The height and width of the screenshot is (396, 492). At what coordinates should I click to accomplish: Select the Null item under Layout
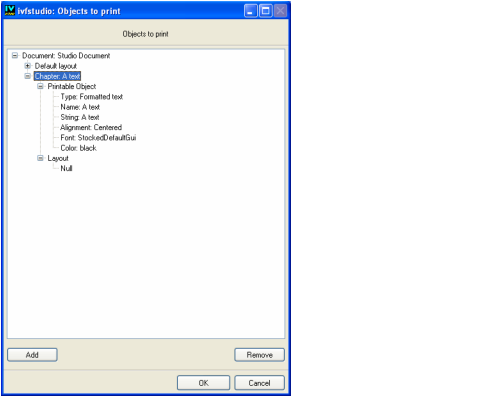click(66, 168)
